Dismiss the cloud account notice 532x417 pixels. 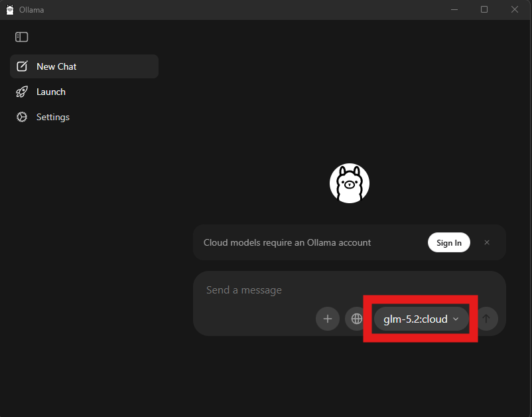486,242
